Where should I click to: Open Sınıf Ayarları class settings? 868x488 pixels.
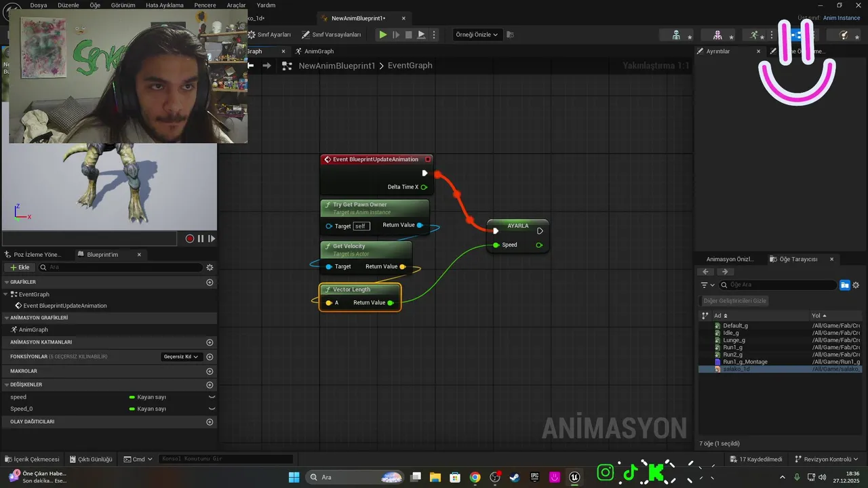coord(269,35)
